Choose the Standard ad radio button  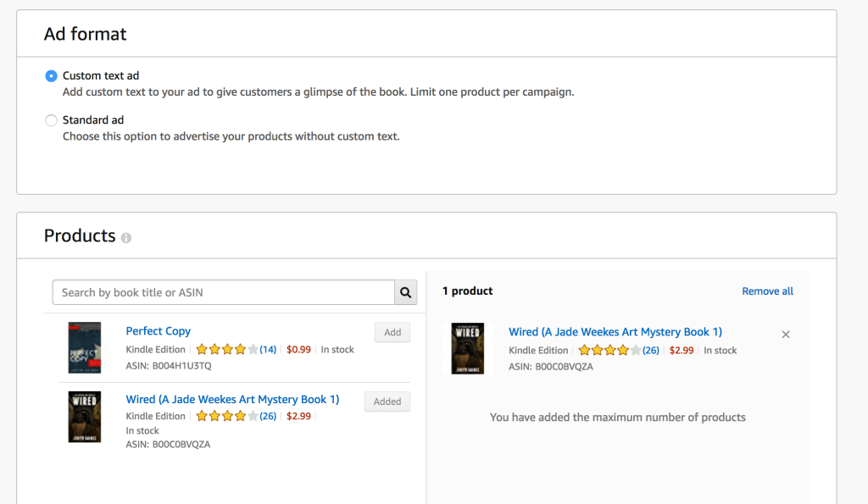click(x=52, y=120)
